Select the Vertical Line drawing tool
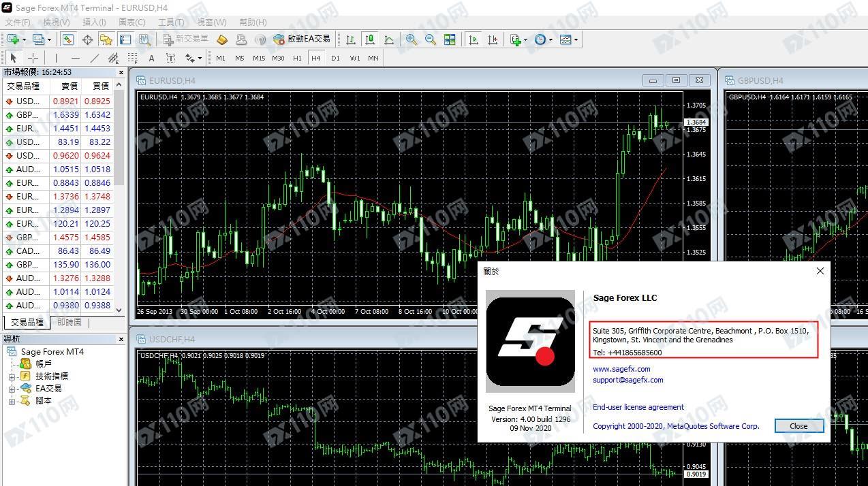The width and height of the screenshot is (868, 486). pos(56,58)
